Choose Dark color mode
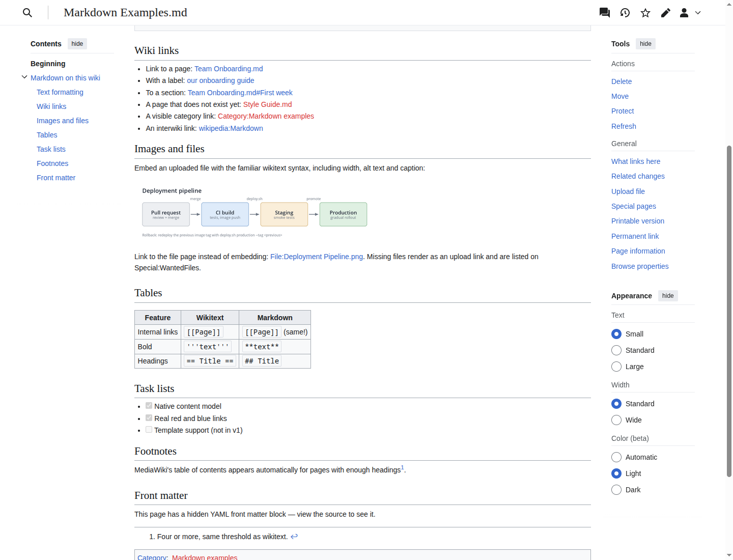Screen dimensions: 733x560 [616, 490]
